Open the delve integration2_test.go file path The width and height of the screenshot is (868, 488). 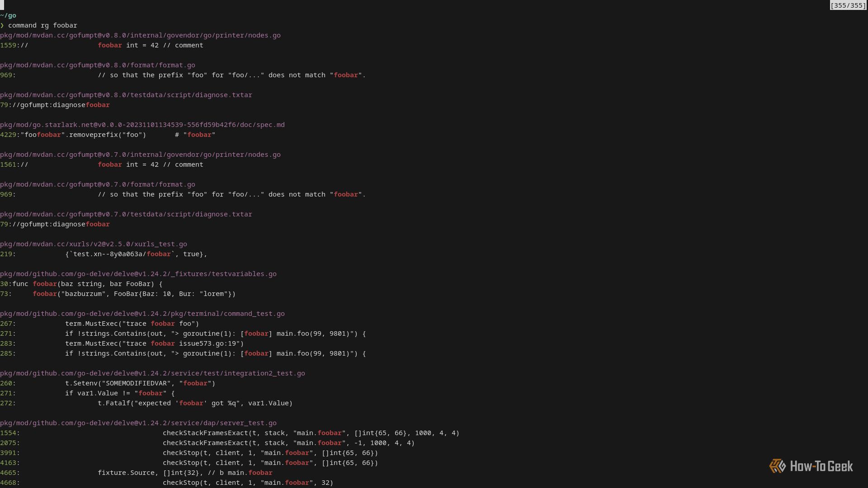click(x=152, y=373)
